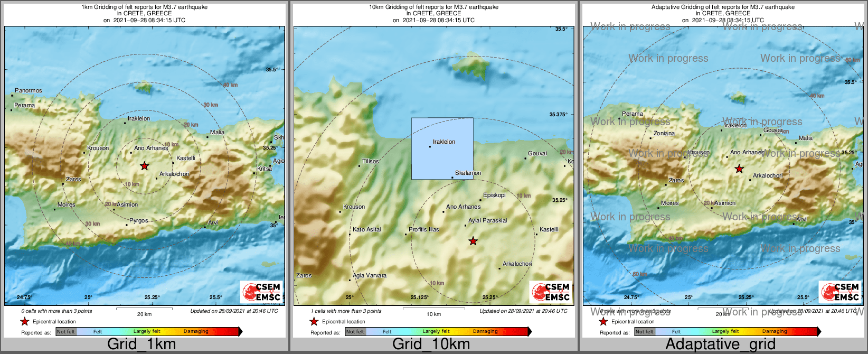
Task: Pick the blue "Felt" band in the Grid_1km legend
Action: (98, 332)
